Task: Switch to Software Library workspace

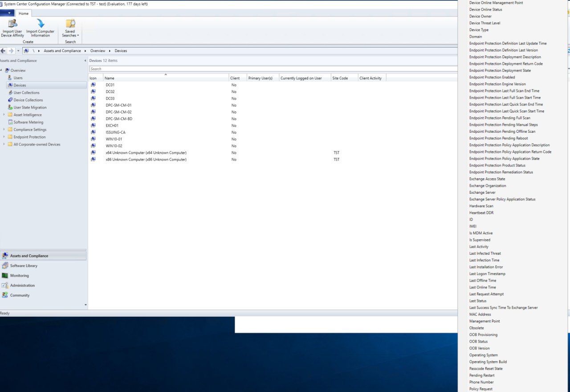Action: [x=43, y=265]
